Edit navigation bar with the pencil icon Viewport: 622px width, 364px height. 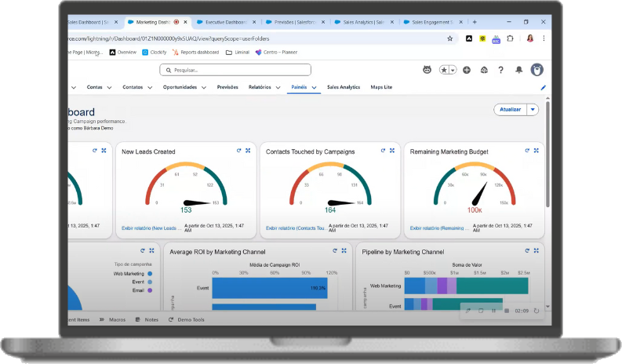(544, 88)
